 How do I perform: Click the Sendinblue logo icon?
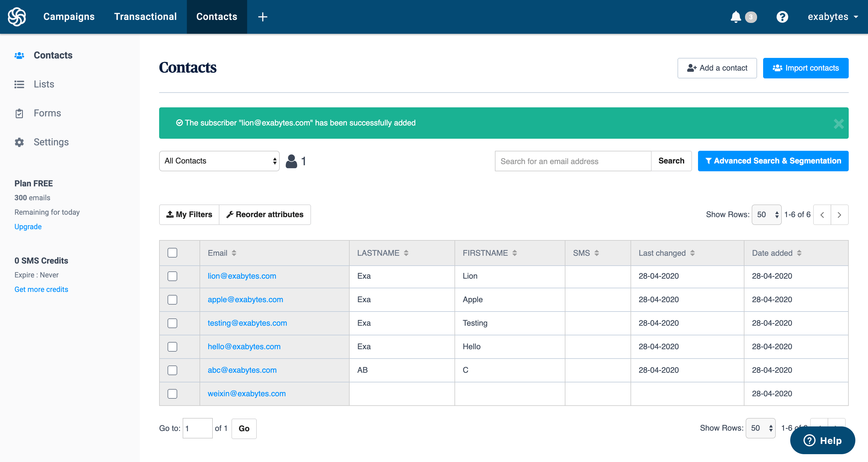[x=17, y=17]
